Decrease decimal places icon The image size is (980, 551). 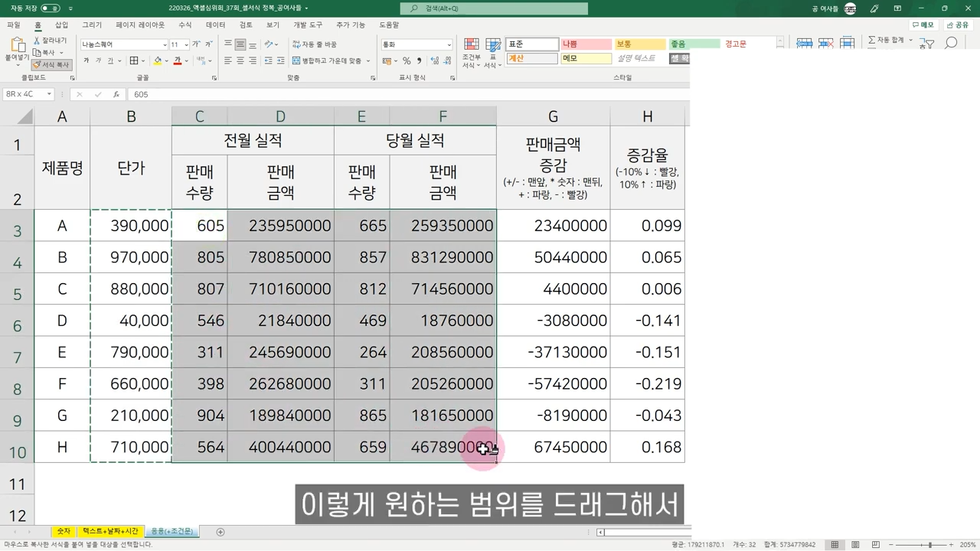446,60
